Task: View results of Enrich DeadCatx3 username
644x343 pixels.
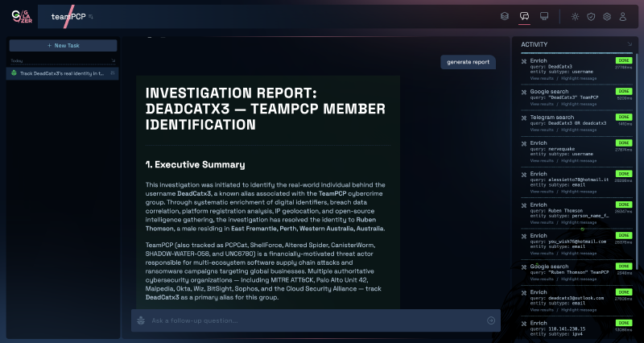Action: 542,78
